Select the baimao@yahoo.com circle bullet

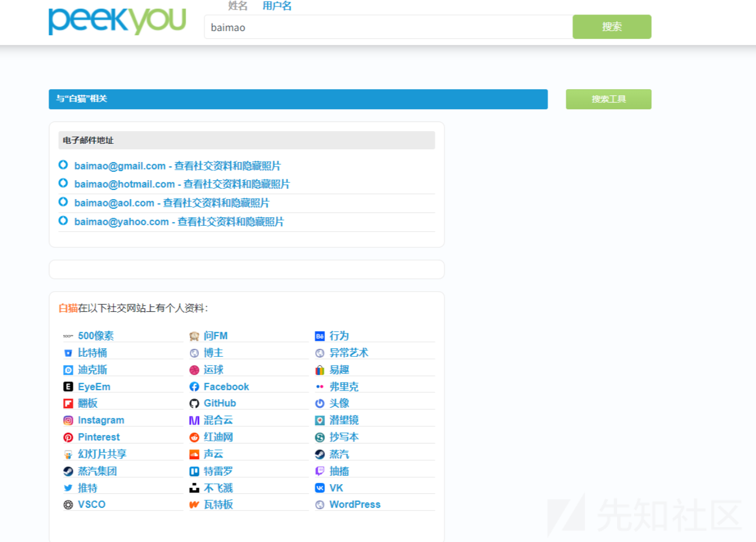(63, 220)
